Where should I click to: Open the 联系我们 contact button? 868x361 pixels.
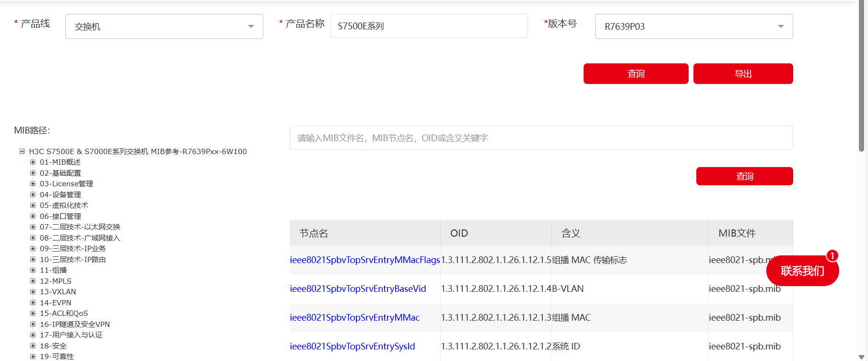coord(802,271)
